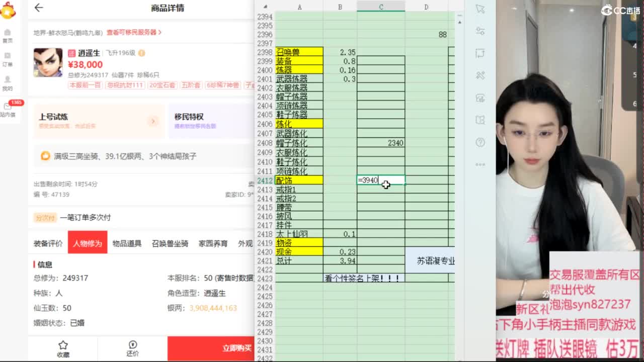Click the thumbs-up highlight icon
This screenshot has width=644, height=362.
[45, 156]
